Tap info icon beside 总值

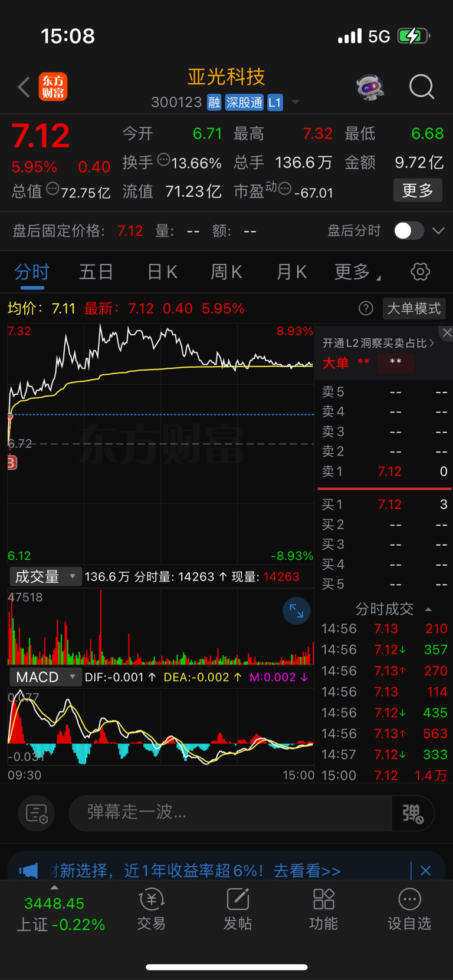(52, 189)
